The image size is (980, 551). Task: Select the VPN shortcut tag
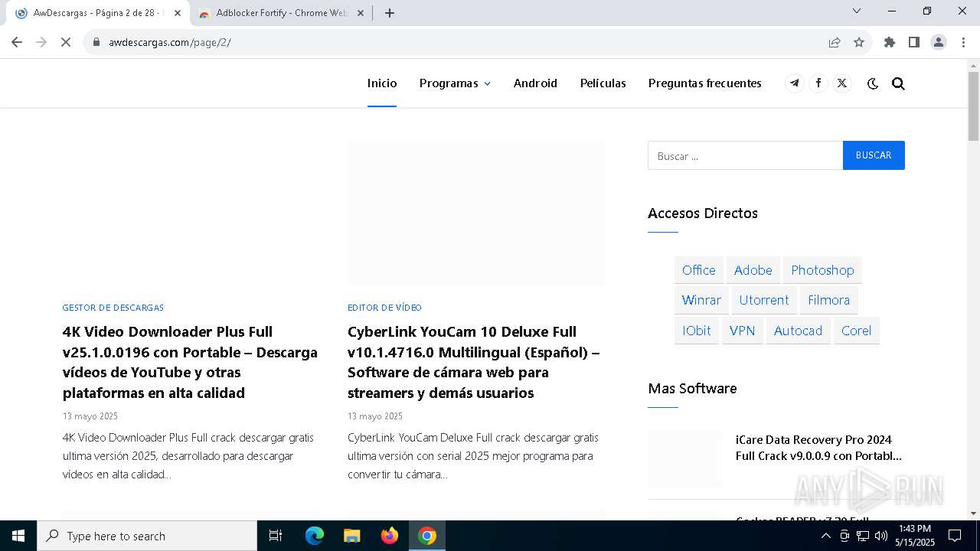pyautogui.click(x=743, y=331)
